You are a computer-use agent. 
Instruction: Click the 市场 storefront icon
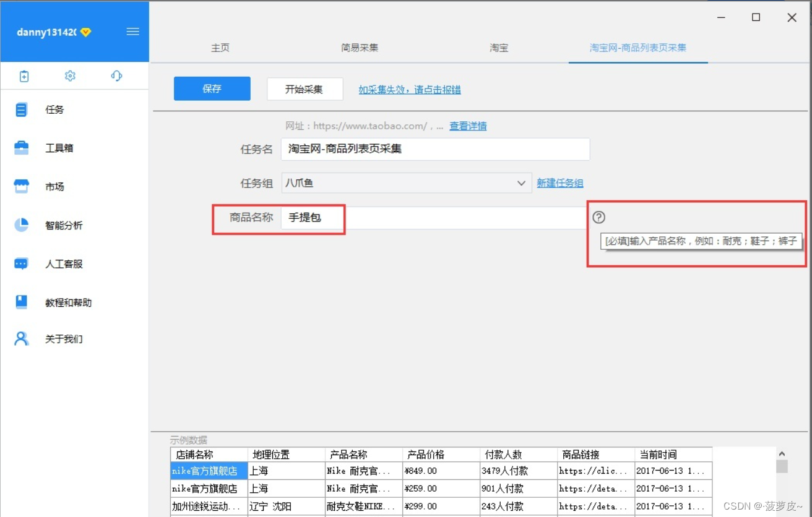(x=22, y=187)
